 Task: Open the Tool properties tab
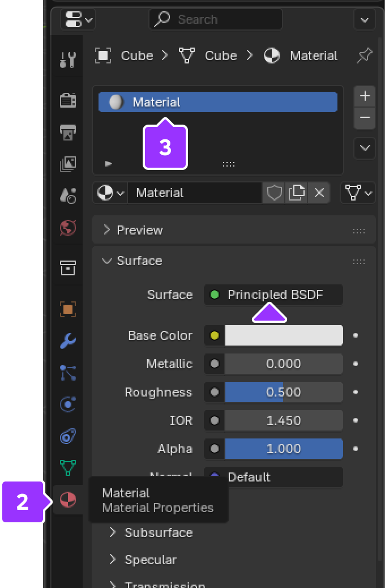[x=68, y=59]
